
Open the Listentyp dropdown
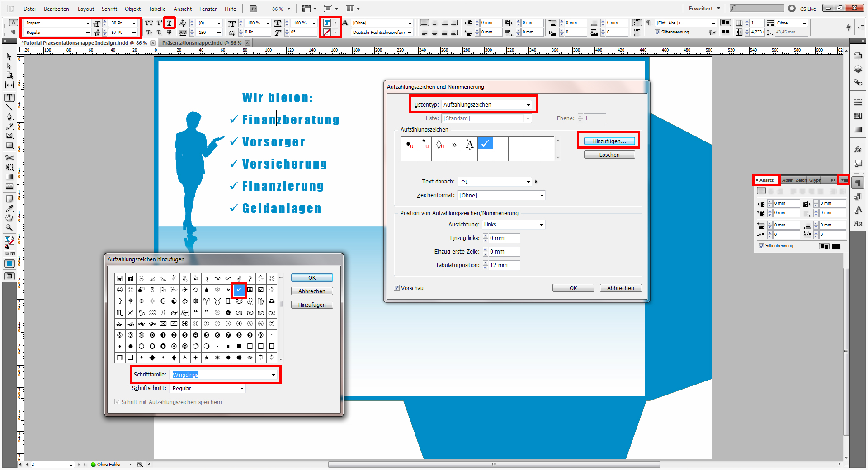[527, 104]
